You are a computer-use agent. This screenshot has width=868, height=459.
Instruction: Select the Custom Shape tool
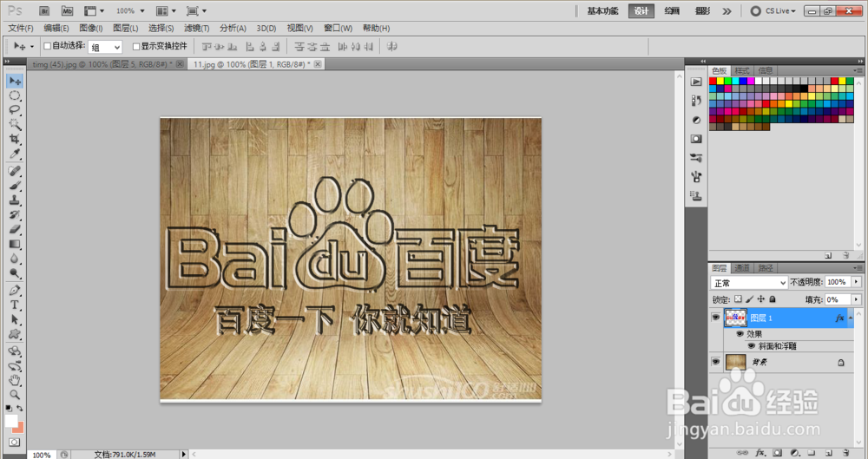click(x=15, y=334)
